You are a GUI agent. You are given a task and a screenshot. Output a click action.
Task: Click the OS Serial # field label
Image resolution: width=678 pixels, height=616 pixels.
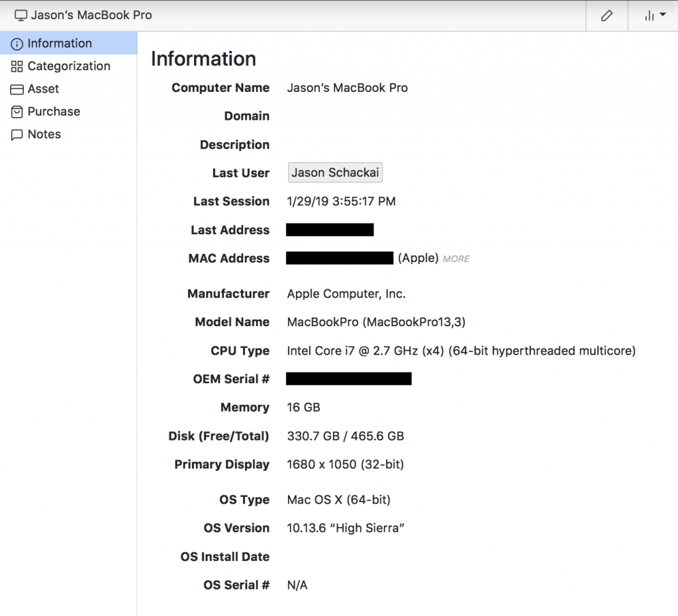coord(236,586)
